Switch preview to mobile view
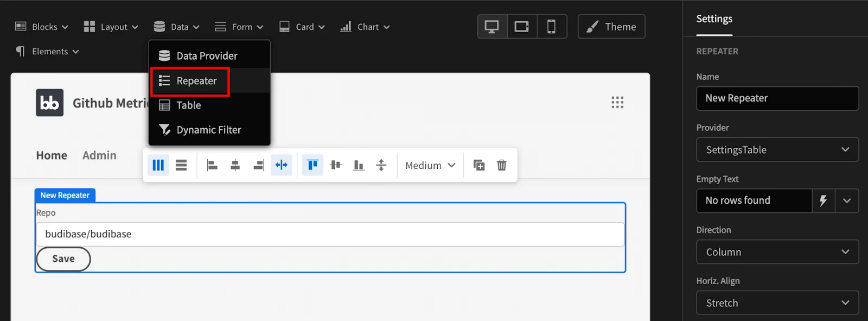This screenshot has height=321, width=868. tap(552, 27)
